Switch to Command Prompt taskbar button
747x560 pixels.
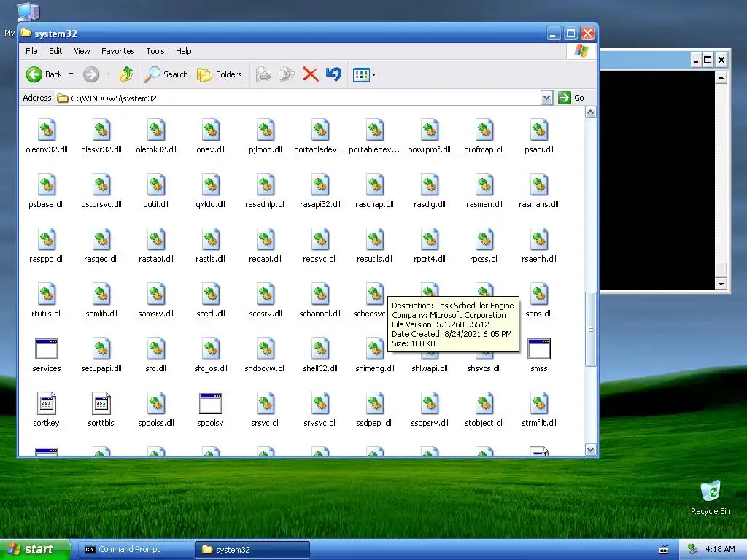pyautogui.click(x=134, y=550)
